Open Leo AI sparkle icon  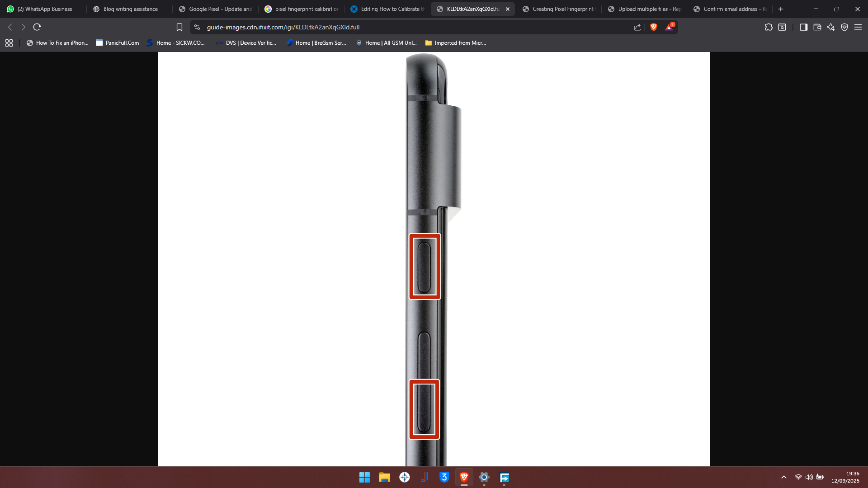831,27
